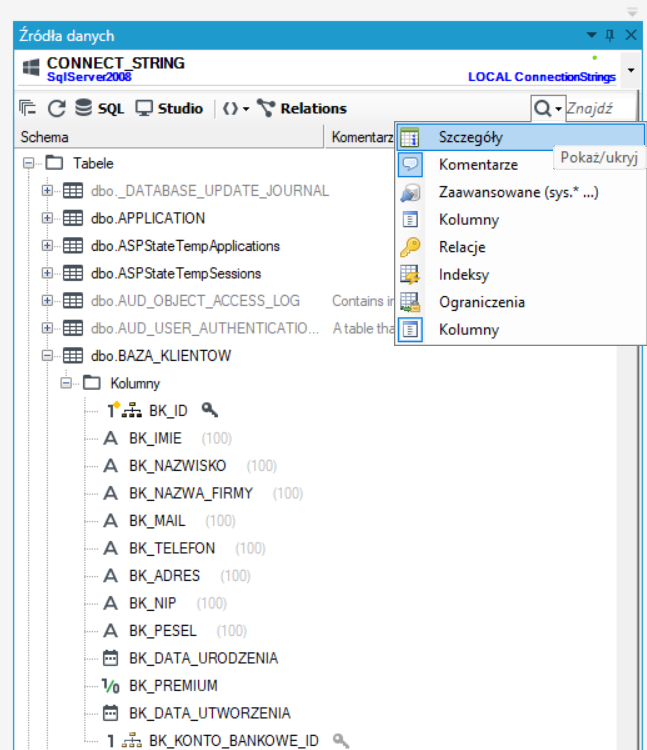
Task: Click the Zaawansowane database icon
Action: pyautogui.click(x=410, y=192)
